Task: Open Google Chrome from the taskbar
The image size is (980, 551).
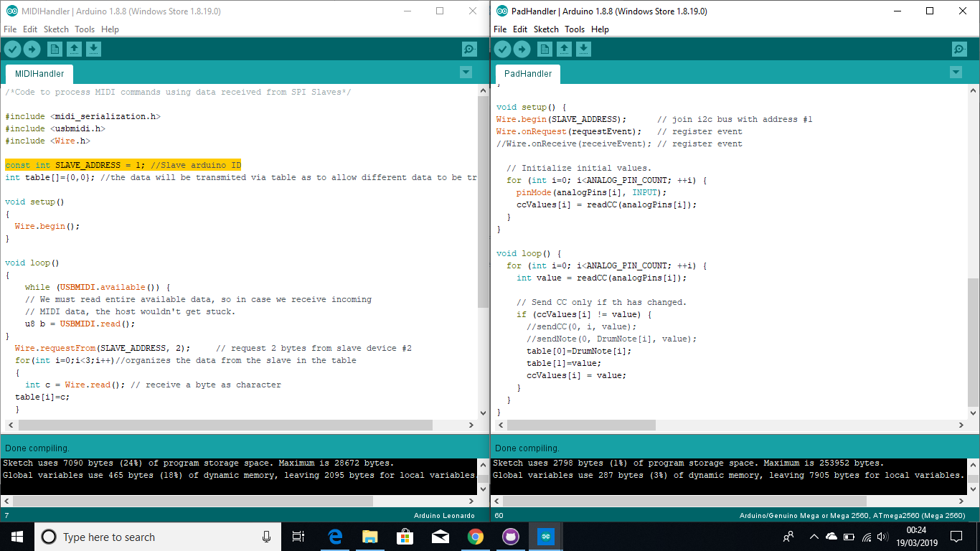Action: coord(475,537)
